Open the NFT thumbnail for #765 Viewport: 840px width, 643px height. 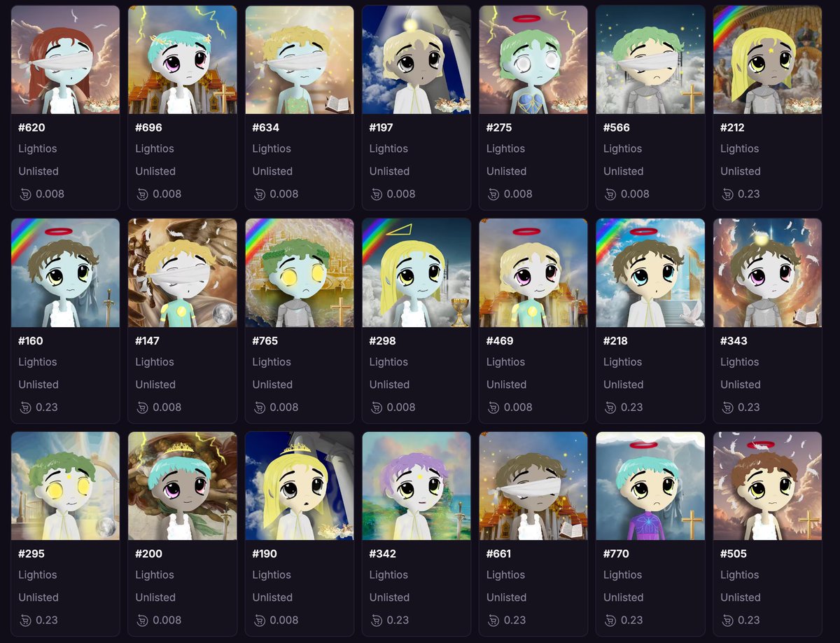(x=300, y=272)
